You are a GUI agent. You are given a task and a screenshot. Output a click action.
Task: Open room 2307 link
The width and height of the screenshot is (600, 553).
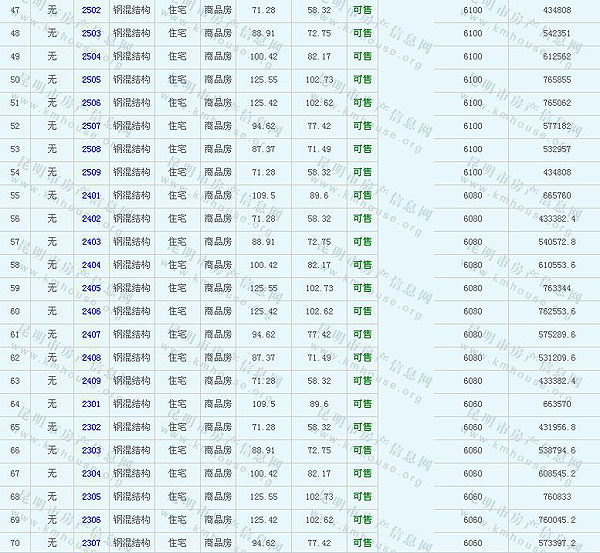click(x=91, y=543)
